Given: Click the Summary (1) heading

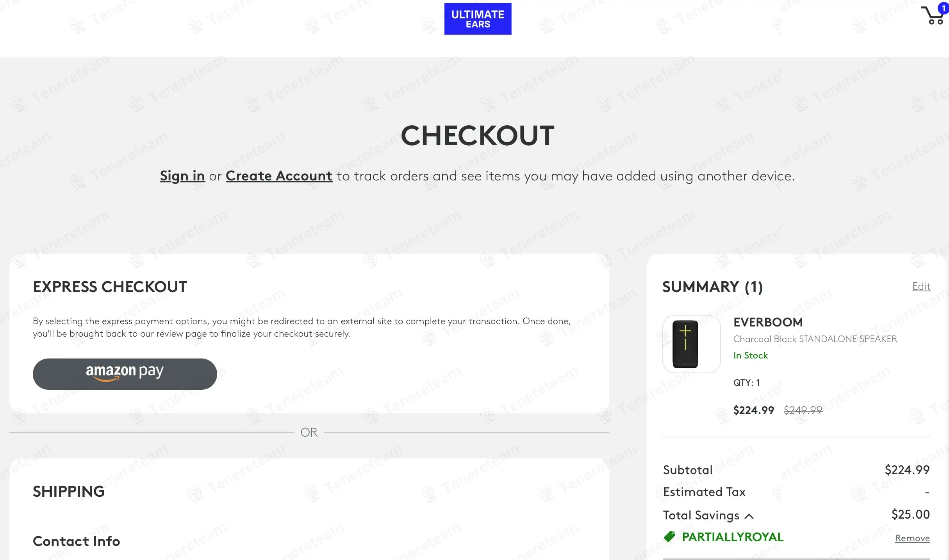Looking at the screenshot, I should (x=712, y=287).
